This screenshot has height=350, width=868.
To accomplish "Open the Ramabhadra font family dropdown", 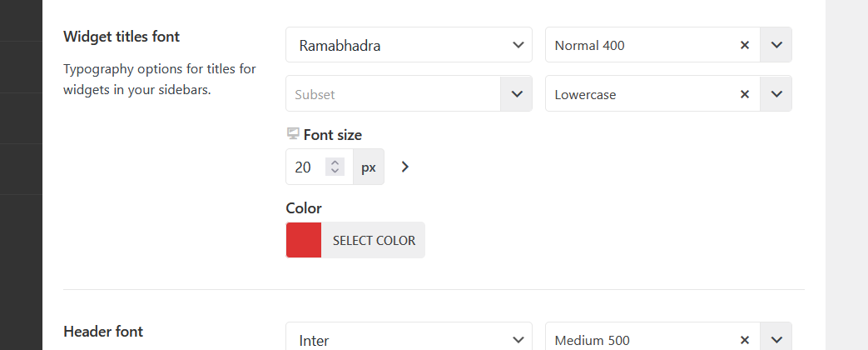I will (409, 45).
